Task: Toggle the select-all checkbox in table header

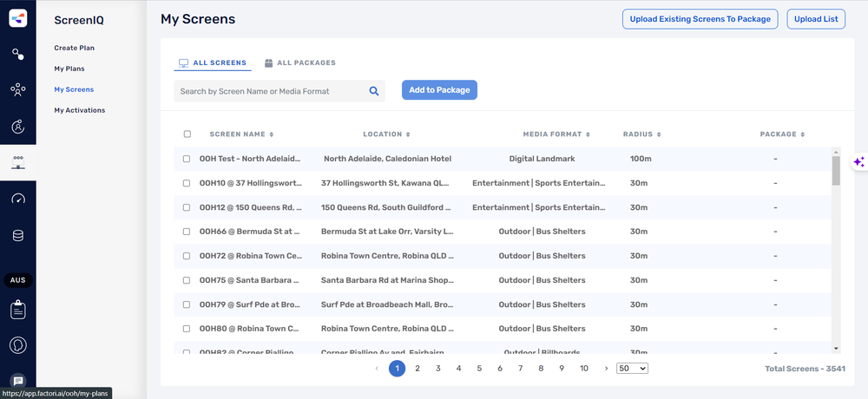Action: [x=187, y=134]
